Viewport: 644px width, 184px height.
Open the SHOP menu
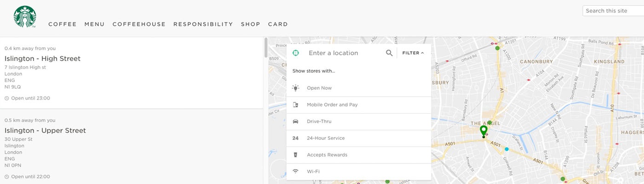click(x=251, y=24)
